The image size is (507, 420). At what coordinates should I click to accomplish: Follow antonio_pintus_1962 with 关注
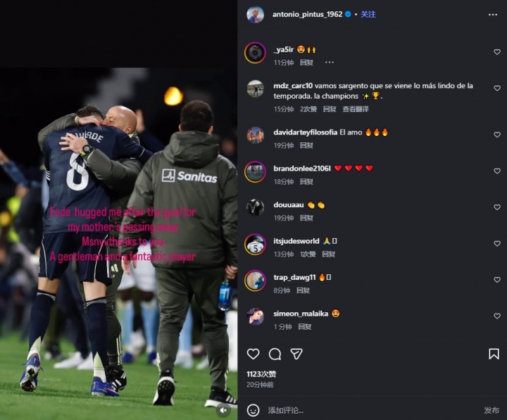click(368, 14)
